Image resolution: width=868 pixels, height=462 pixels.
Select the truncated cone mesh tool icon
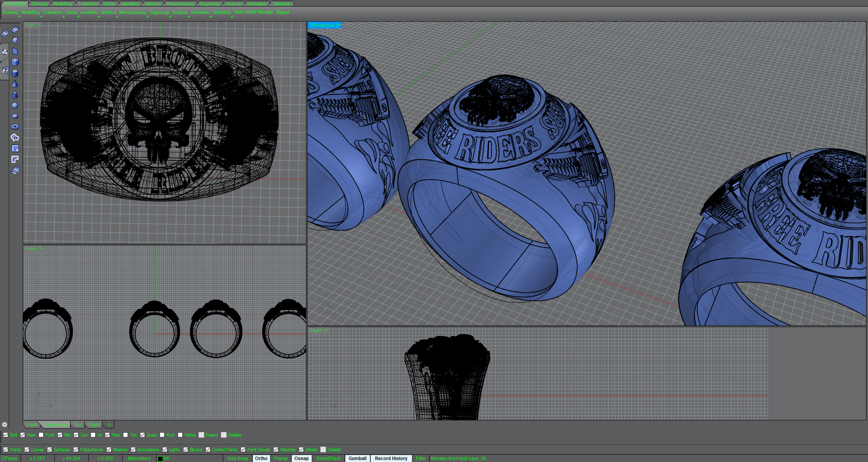[x=15, y=95]
